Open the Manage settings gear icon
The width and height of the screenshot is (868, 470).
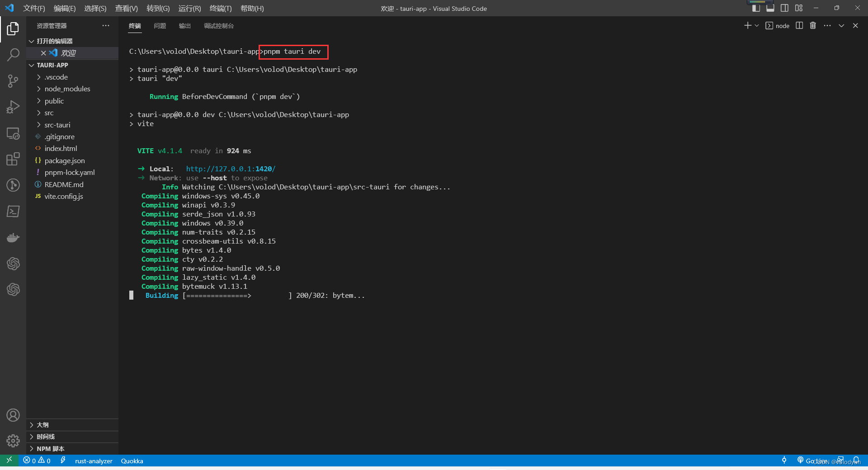[x=13, y=441]
